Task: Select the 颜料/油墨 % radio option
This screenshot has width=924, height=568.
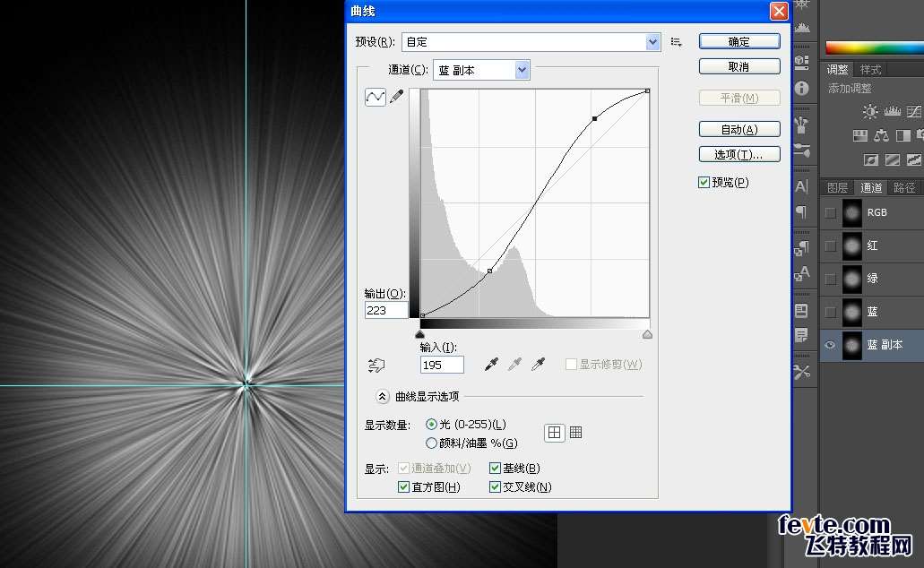Action: click(x=431, y=443)
